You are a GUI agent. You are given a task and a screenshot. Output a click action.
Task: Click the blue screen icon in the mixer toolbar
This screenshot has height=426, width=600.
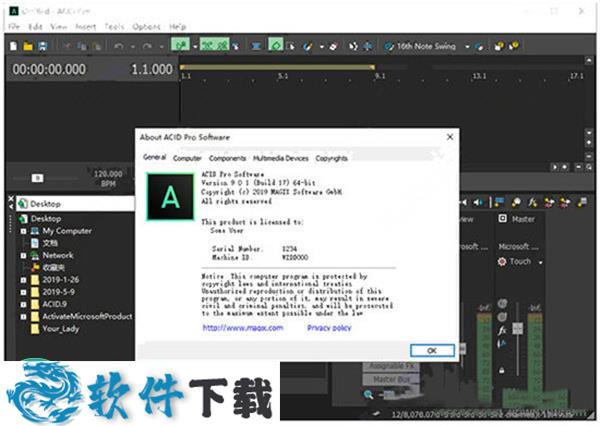(x=499, y=202)
